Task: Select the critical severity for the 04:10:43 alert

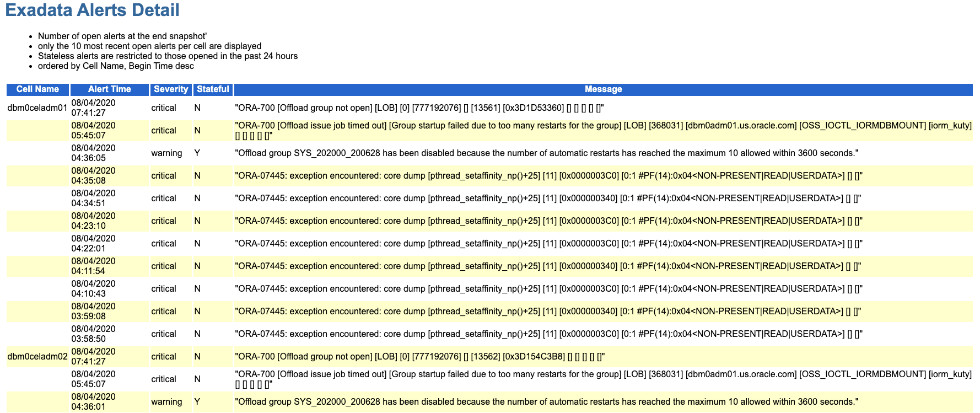Action: click(x=164, y=289)
